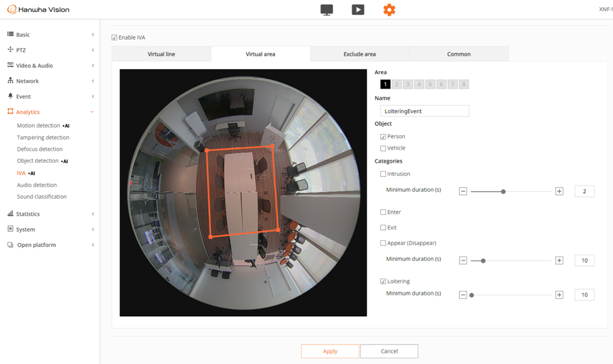Disable the Enable IVA checkbox

coord(114,38)
